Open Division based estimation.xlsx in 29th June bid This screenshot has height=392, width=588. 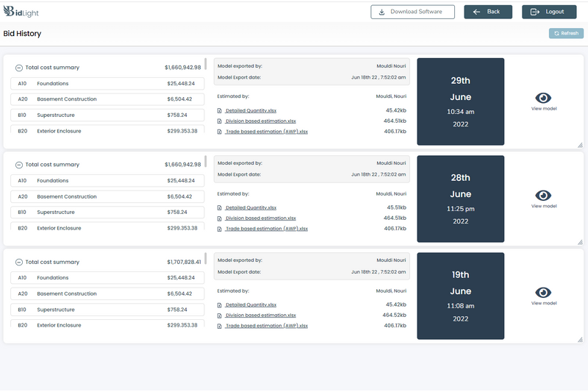click(261, 121)
